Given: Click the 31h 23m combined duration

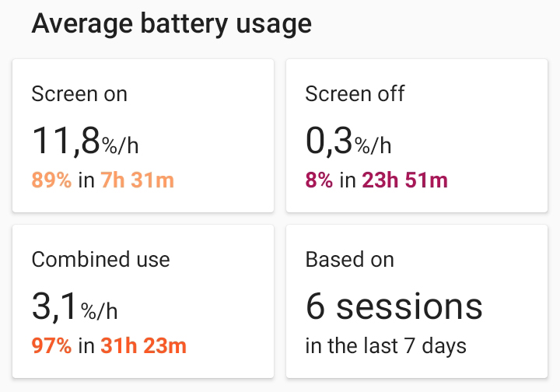Looking at the screenshot, I should pos(143,345).
